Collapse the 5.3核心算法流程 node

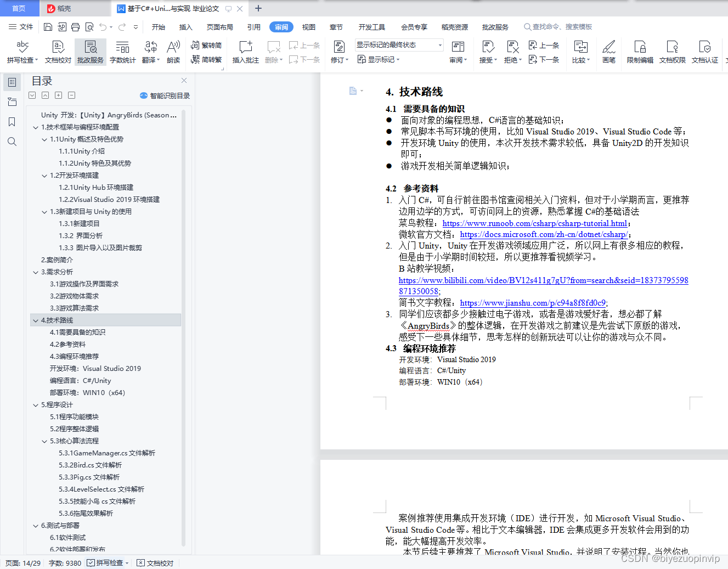point(44,441)
